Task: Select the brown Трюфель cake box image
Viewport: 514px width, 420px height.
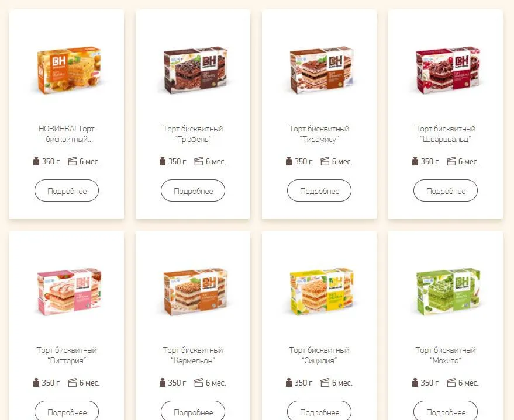Action: click(x=195, y=70)
